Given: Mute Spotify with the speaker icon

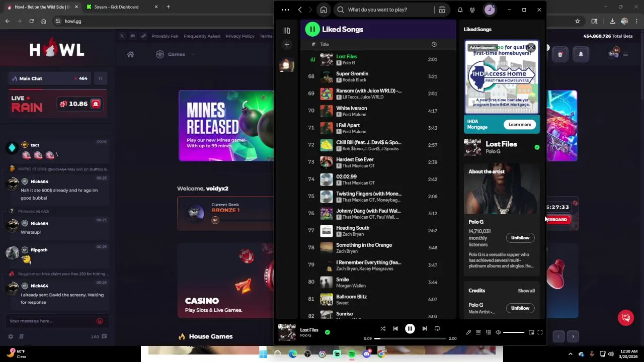Looking at the screenshot, I should (x=498, y=332).
